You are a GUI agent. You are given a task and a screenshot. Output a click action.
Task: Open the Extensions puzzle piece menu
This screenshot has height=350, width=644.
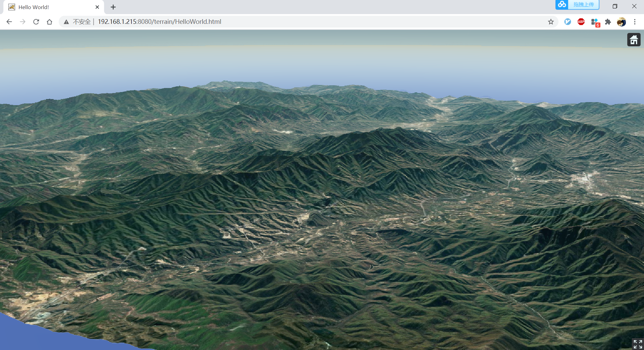[608, 22]
